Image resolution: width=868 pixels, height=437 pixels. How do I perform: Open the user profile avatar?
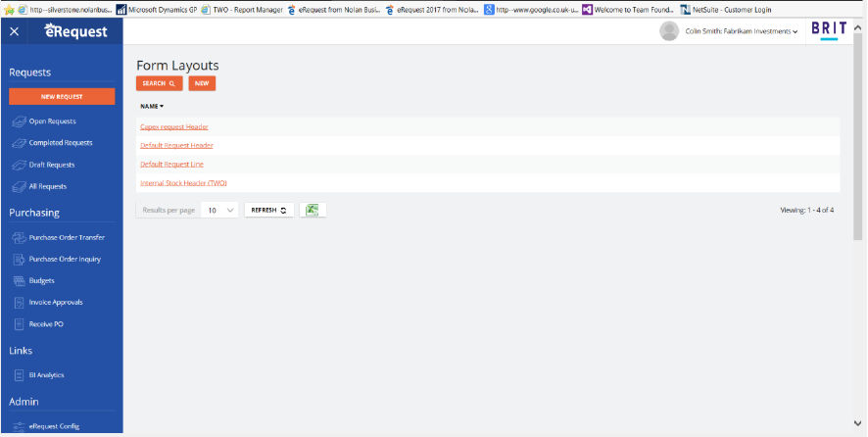[670, 31]
